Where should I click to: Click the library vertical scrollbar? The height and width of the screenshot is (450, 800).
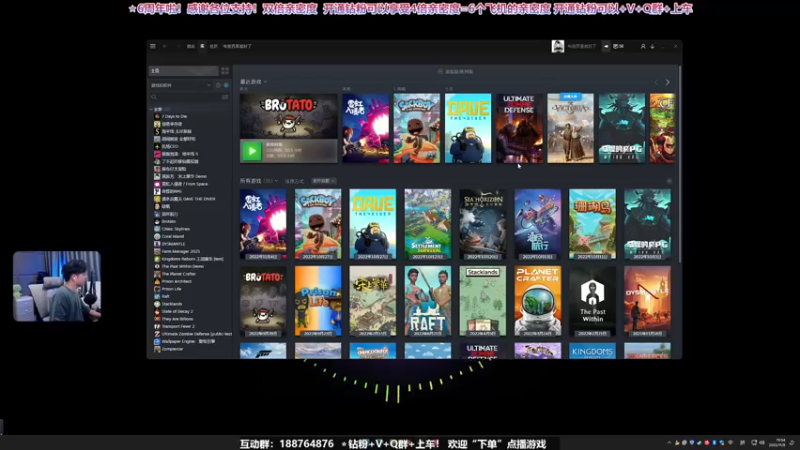point(679,163)
